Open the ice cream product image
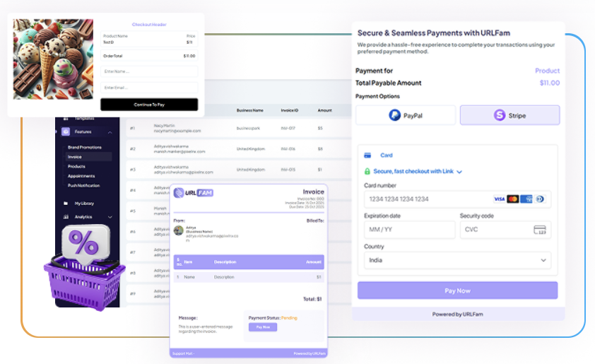Viewport: 595px width, 364px height. 53,59
